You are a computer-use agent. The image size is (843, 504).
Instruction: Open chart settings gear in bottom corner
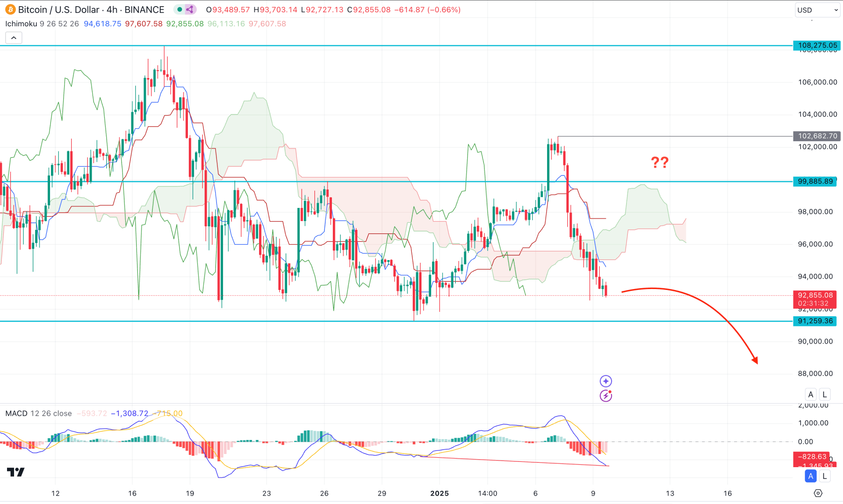[x=818, y=493]
